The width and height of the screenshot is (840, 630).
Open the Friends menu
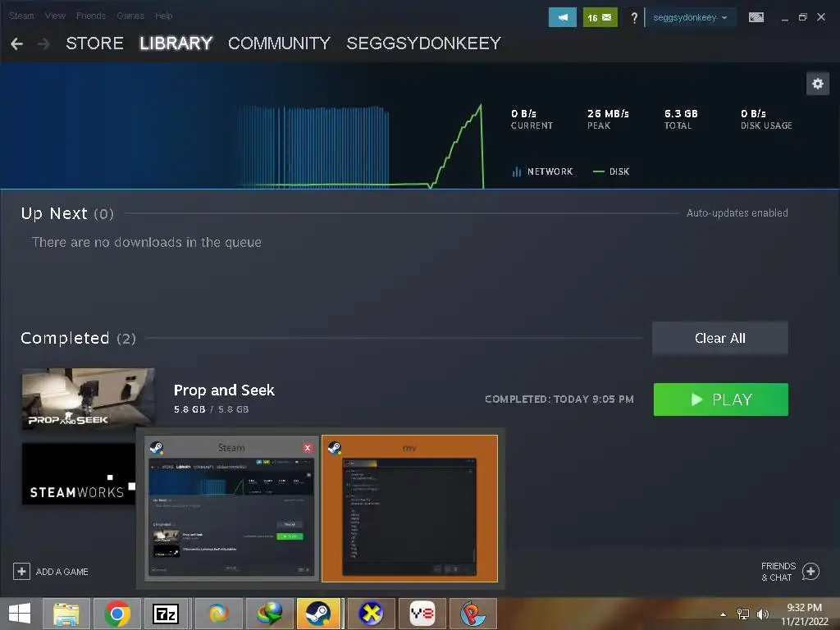[x=91, y=16]
